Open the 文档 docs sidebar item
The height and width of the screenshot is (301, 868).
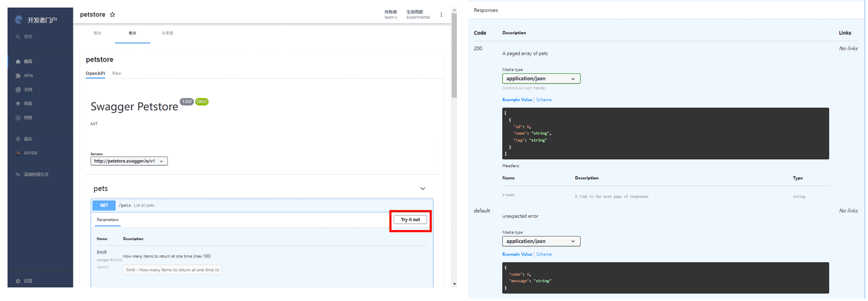[x=24, y=89]
